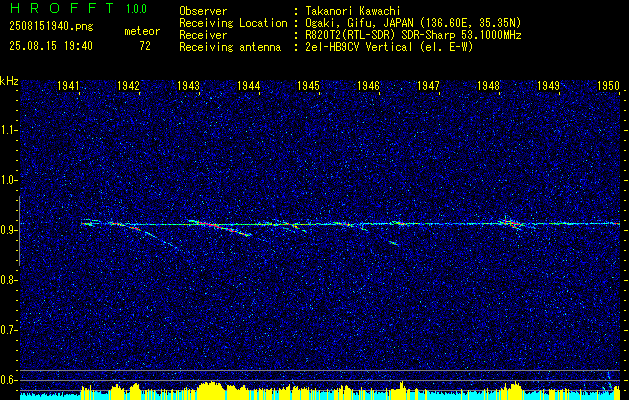Click the 1.1 kHz axis label

pos(7,130)
